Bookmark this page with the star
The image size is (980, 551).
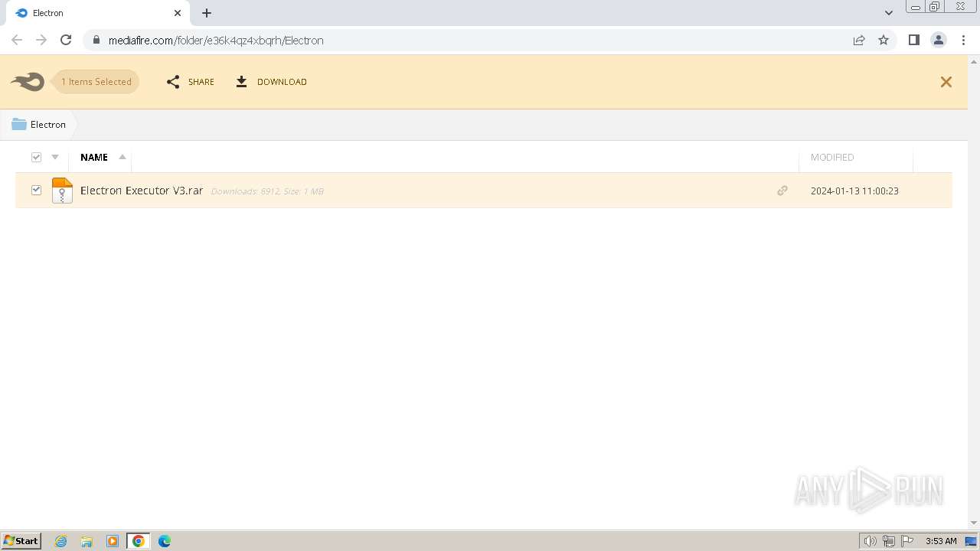point(884,40)
